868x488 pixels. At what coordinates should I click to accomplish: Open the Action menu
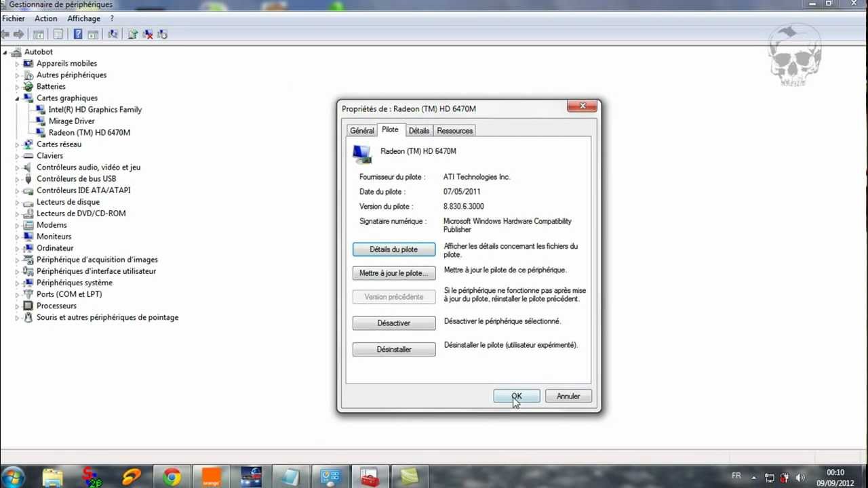[x=46, y=19]
